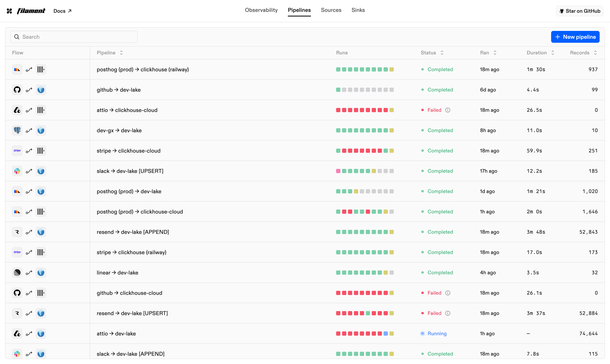Click ClickHouse sink icon in posthog → clickhouse (railway) row
This screenshot has height=364, width=610.
(41, 69)
